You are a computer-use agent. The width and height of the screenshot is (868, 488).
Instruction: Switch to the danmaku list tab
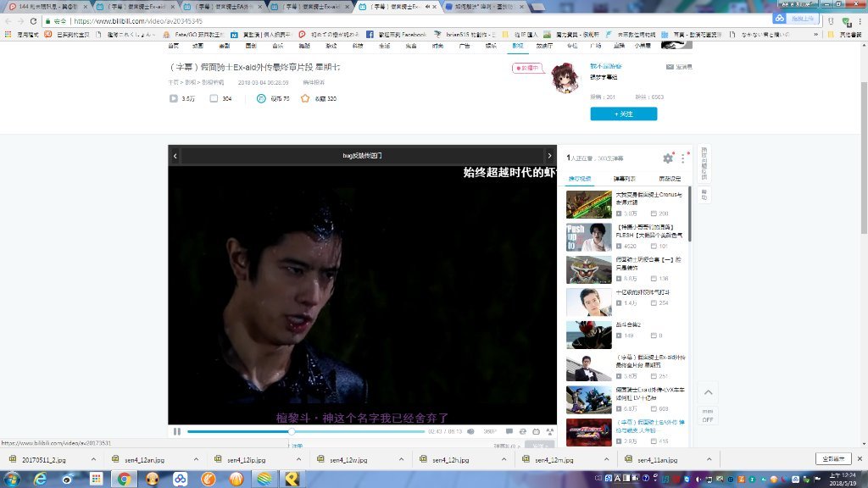[625, 179]
